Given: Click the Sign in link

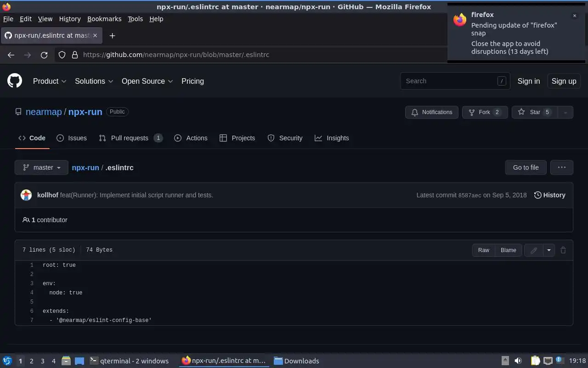Looking at the screenshot, I should click(529, 81).
